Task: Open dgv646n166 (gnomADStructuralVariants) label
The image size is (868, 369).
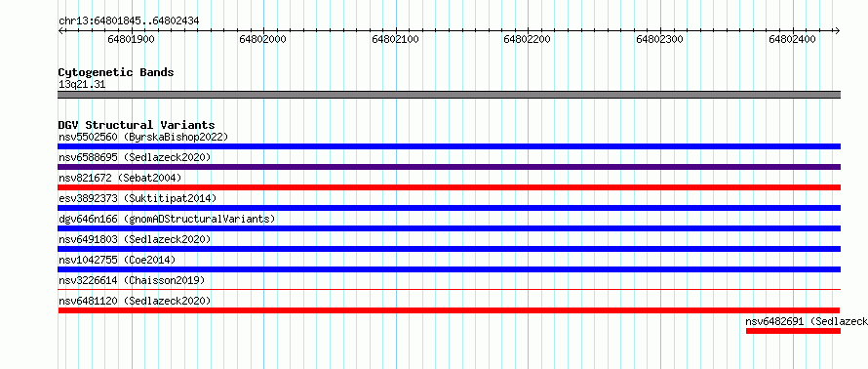Action: click(167, 219)
